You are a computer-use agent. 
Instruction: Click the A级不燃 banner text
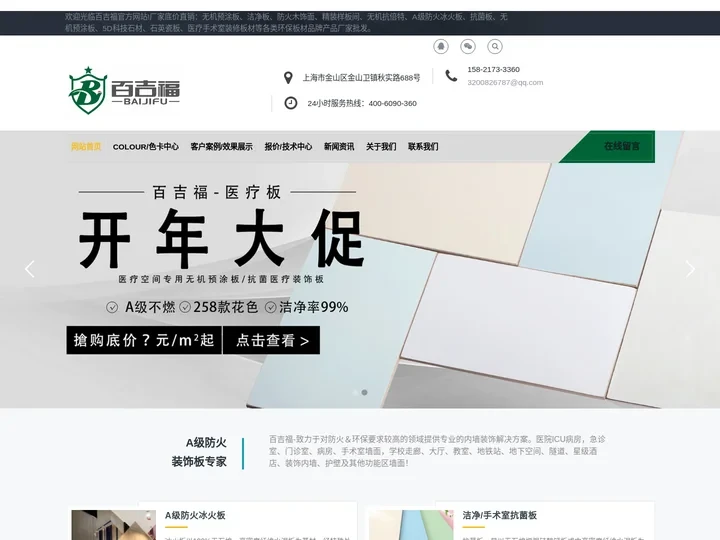tap(150, 307)
